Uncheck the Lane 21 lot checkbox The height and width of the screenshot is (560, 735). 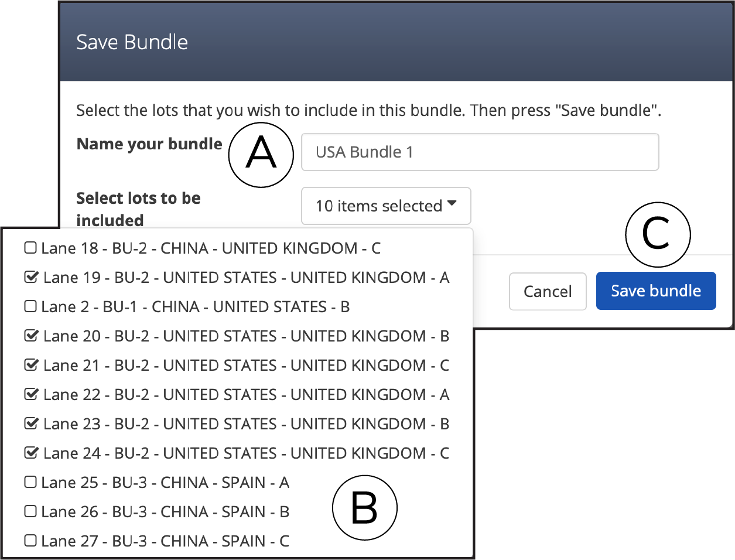pos(31,365)
